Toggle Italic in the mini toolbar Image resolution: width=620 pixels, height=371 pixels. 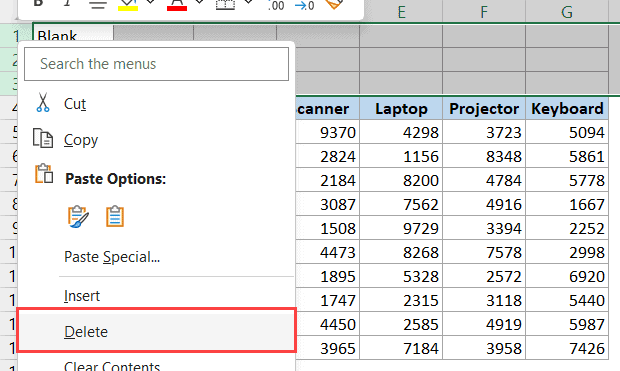67,3
